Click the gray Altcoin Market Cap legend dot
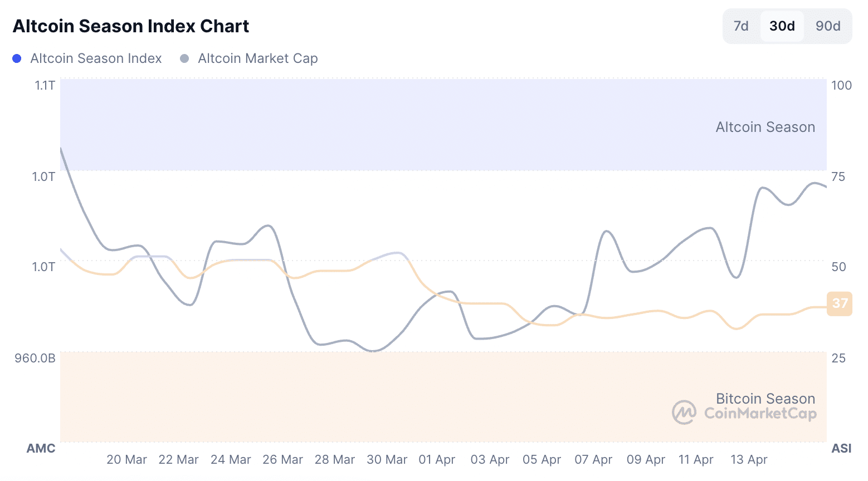 [x=183, y=58]
